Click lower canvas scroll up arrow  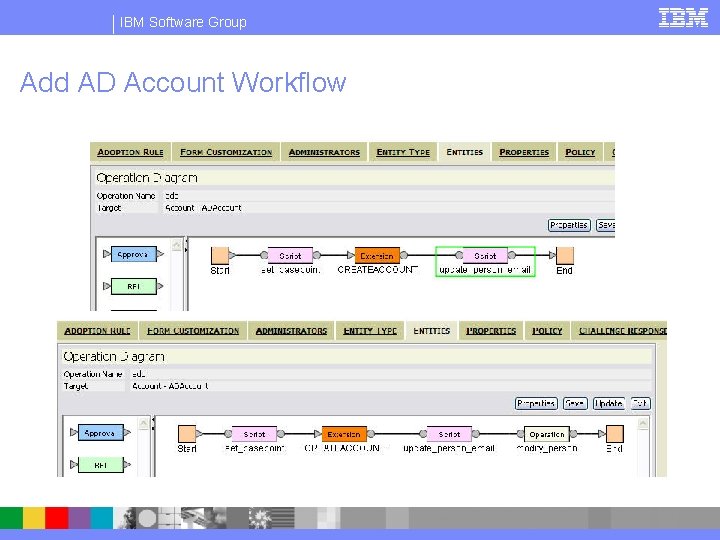click(643, 423)
